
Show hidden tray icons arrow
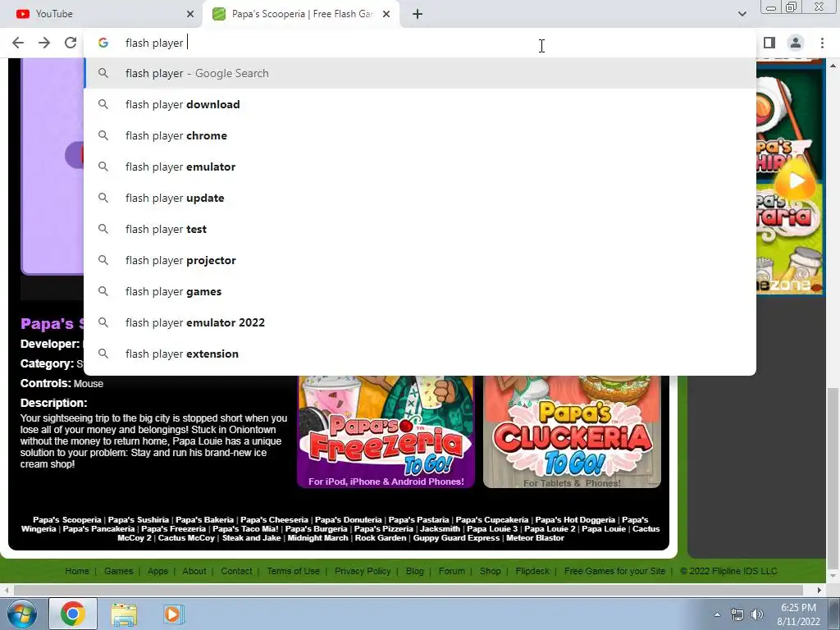click(x=717, y=614)
